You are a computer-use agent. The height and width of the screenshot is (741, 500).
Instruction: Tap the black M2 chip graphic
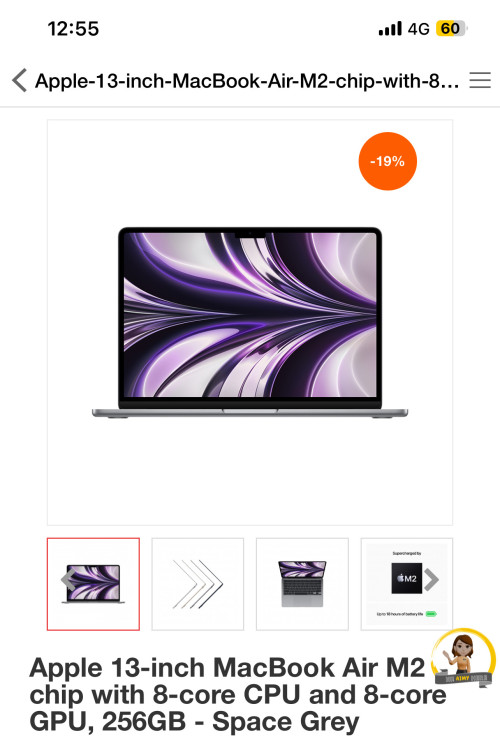click(406, 578)
